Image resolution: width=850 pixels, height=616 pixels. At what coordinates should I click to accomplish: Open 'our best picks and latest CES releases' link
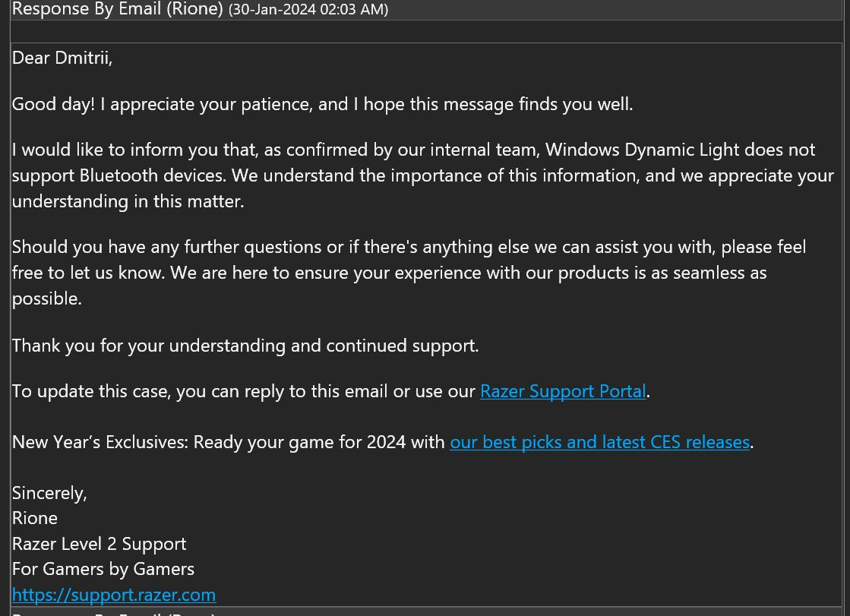point(599,442)
